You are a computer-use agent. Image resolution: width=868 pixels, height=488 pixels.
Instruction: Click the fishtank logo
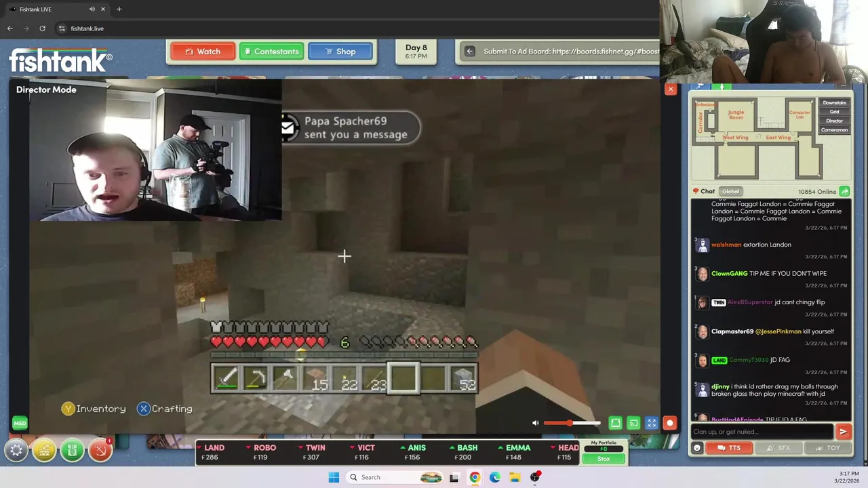[x=60, y=60]
